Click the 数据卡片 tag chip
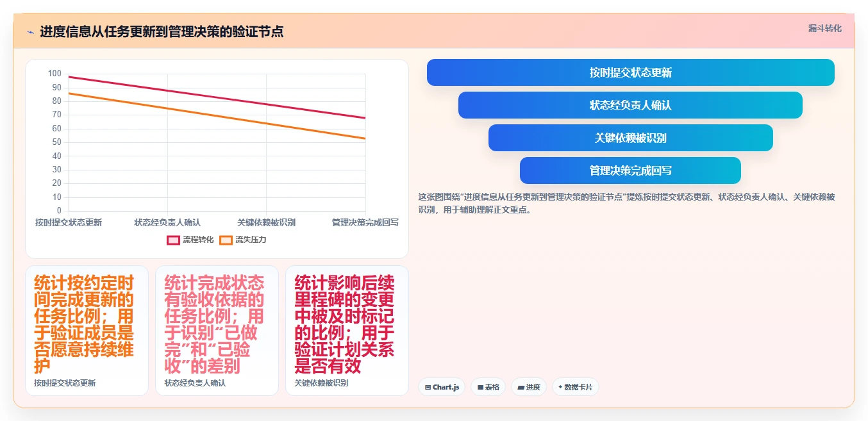Viewport: 868px width, 421px height. (576, 387)
